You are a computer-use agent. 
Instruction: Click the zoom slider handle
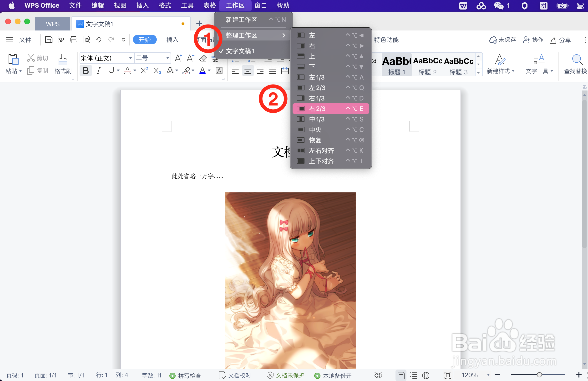539,375
